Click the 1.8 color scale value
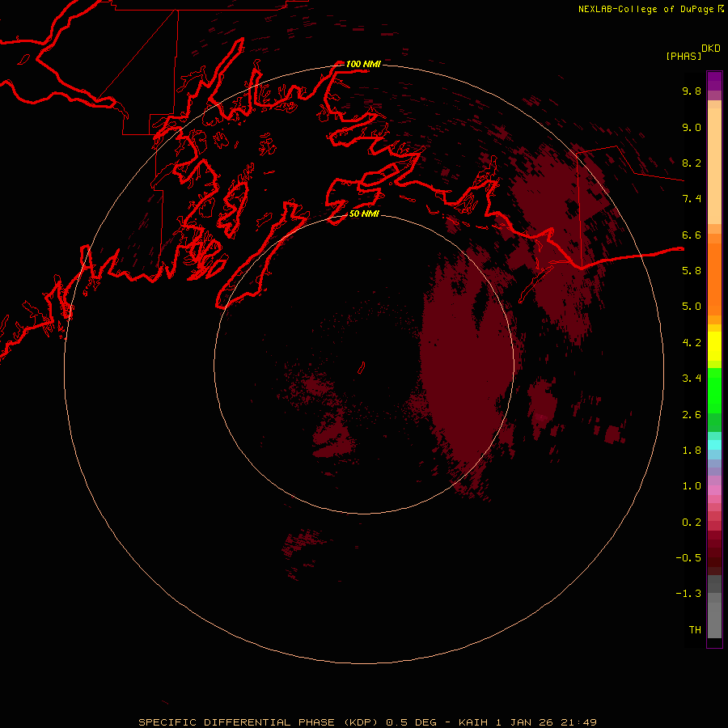The height and width of the screenshot is (728, 728). pyautogui.click(x=692, y=451)
